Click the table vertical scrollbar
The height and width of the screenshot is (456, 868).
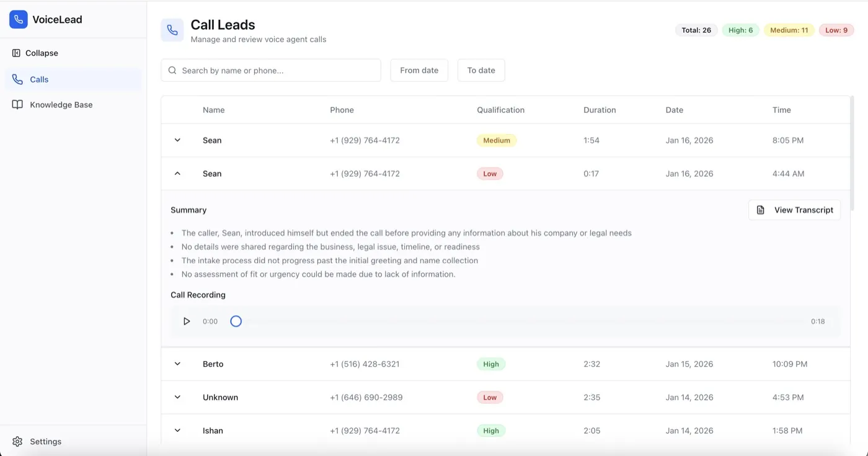click(x=852, y=153)
